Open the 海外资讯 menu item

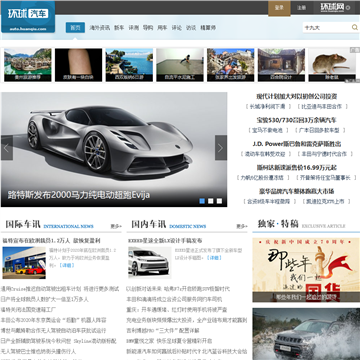[x=100, y=28]
